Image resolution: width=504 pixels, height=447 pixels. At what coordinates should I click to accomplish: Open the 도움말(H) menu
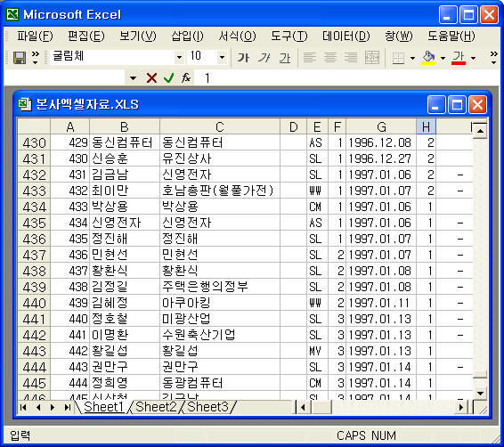point(451,36)
